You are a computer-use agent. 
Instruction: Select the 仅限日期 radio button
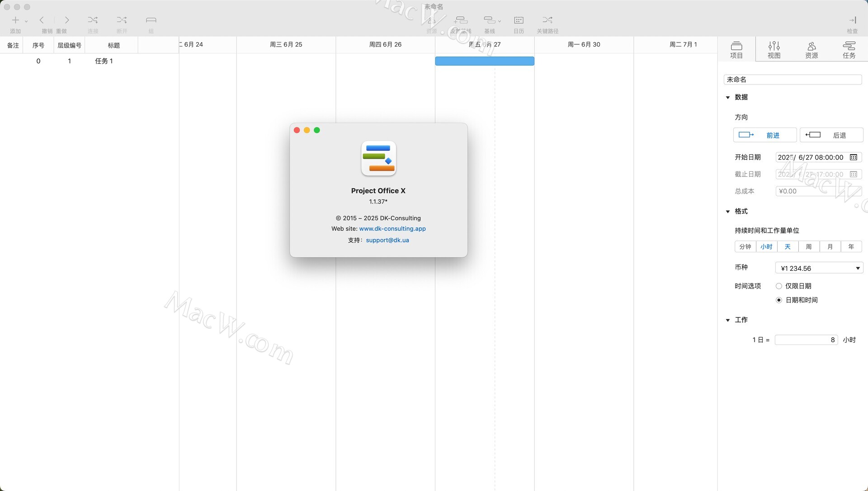779,286
